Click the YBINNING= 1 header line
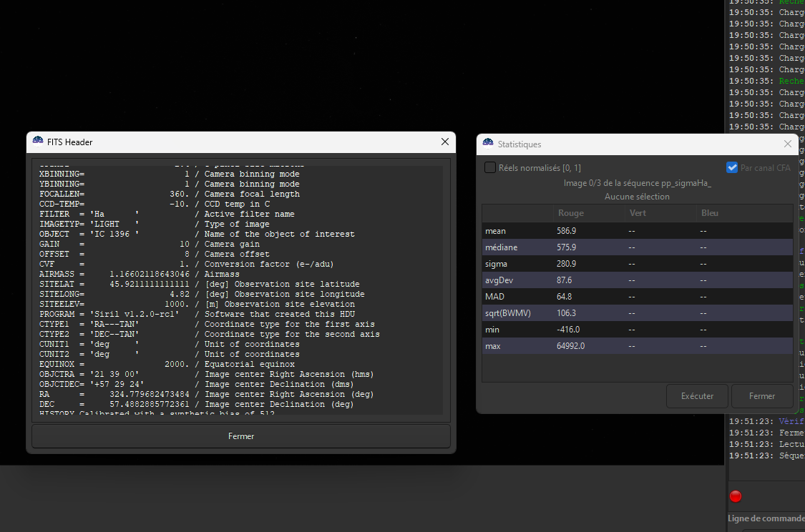Viewport: 805px width, 532px height. coord(170,184)
